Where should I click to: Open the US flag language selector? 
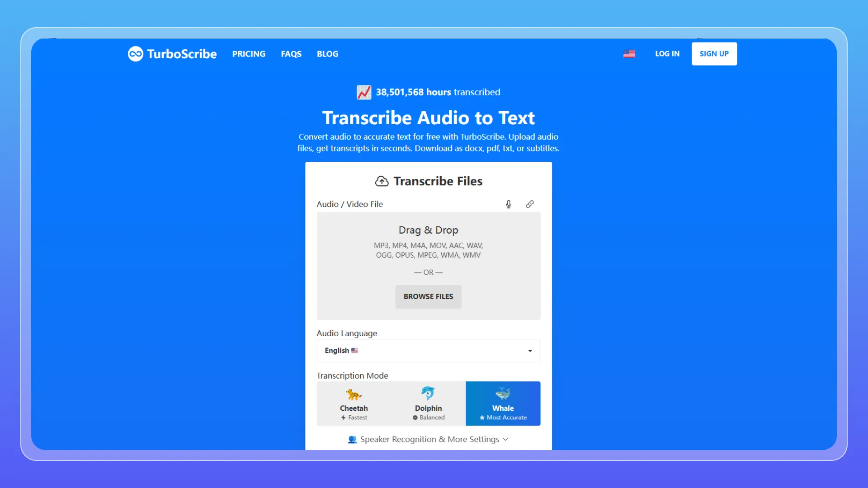pyautogui.click(x=629, y=54)
